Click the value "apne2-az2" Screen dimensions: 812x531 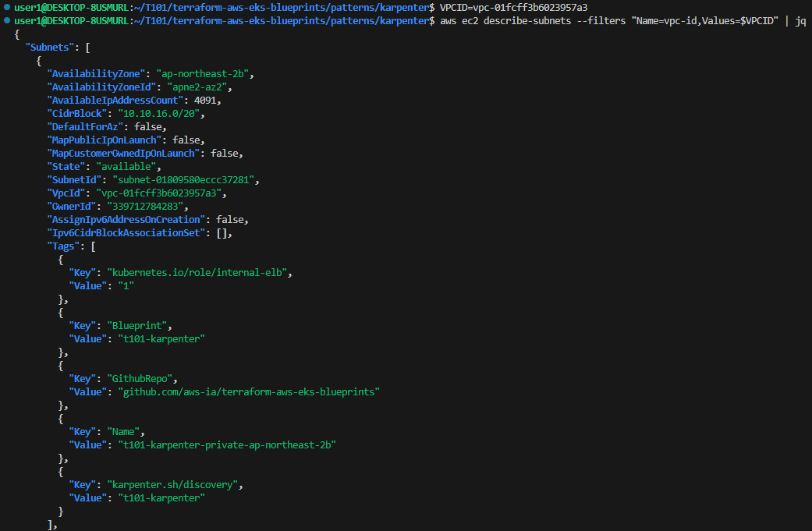click(197, 87)
